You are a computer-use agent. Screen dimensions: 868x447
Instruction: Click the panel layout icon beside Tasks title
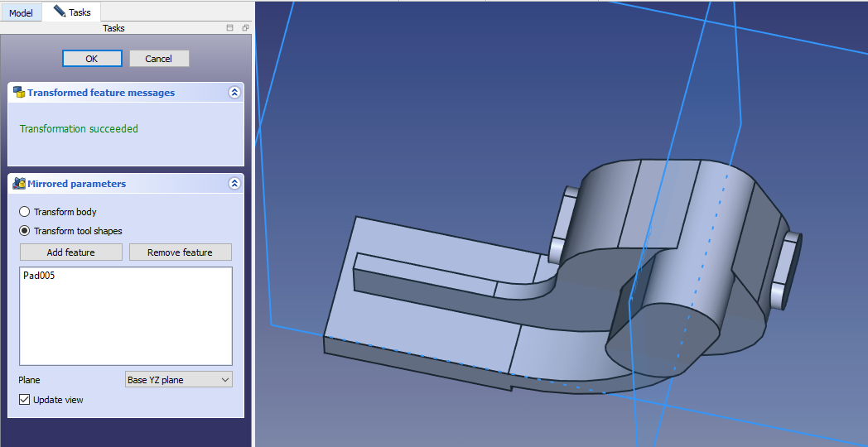click(x=230, y=28)
